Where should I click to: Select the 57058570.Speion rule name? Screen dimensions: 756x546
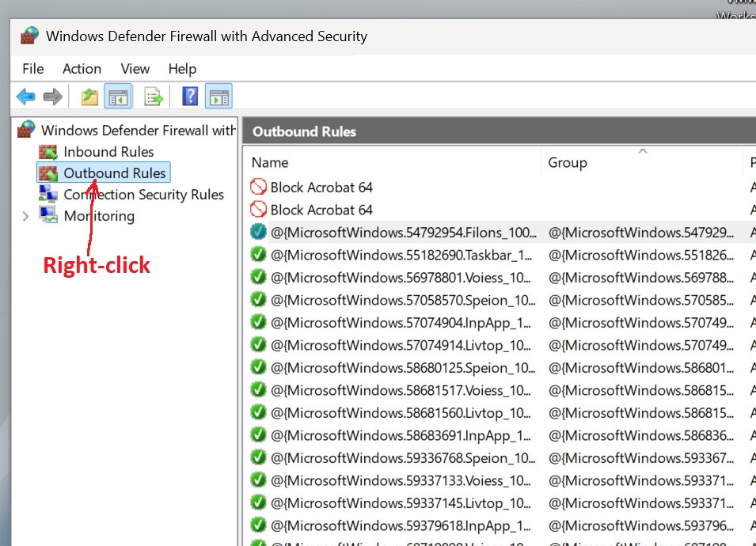403,300
